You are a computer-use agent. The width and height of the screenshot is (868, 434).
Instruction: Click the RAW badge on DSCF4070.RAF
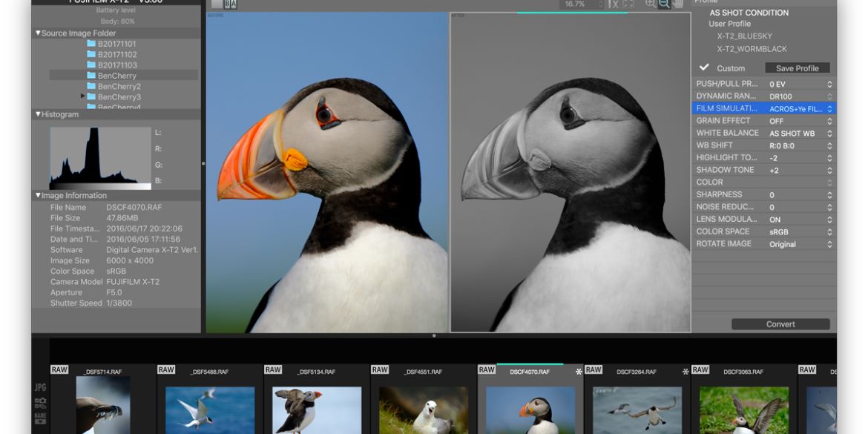tap(487, 369)
